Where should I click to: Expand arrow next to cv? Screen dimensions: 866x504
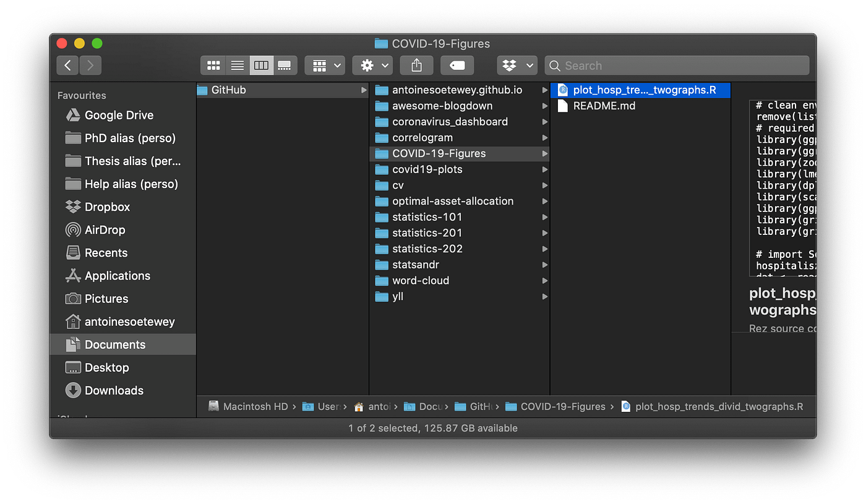pos(544,185)
